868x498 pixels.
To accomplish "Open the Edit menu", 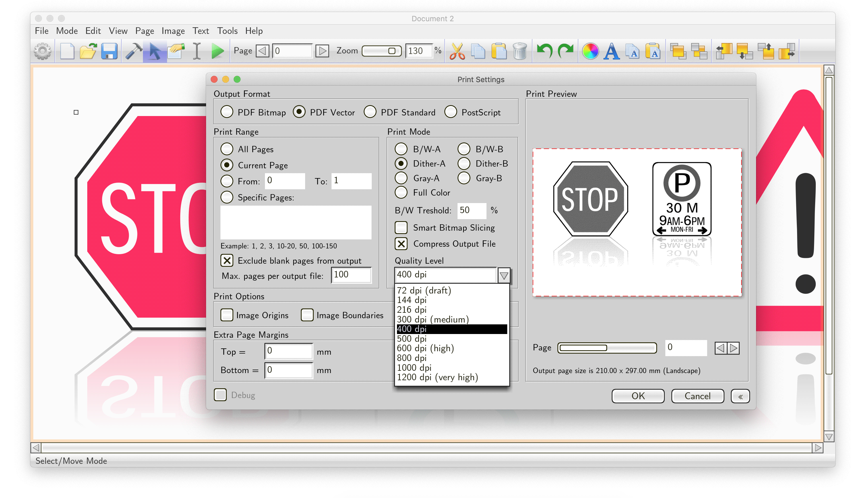I will click(x=93, y=31).
